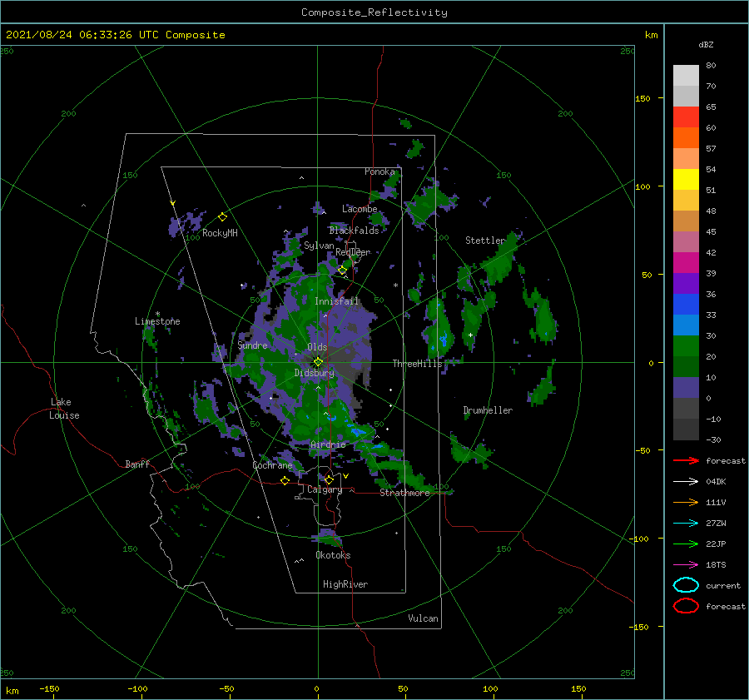This screenshot has height=700, width=749.
Task: Click the Okotoks town label
Action: pyautogui.click(x=333, y=555)
